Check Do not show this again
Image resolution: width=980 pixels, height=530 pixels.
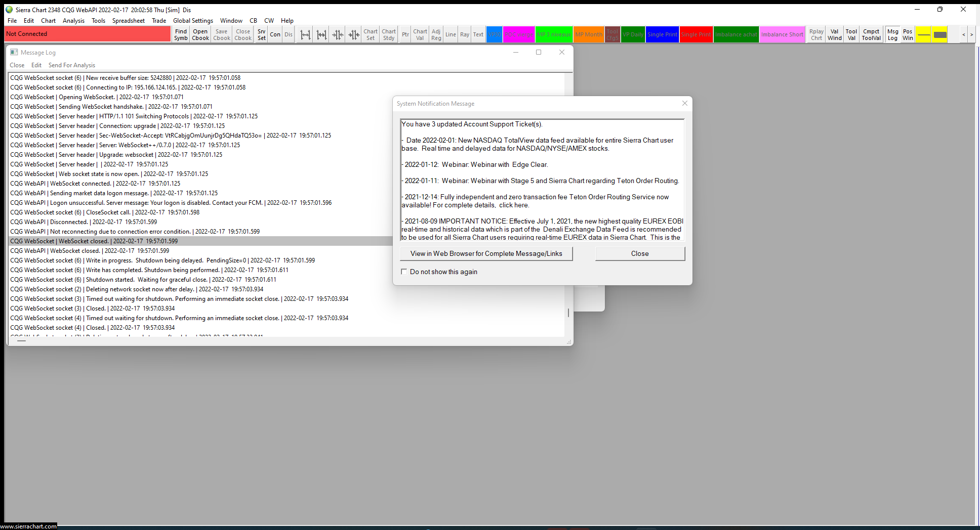[x=404, y=272]
